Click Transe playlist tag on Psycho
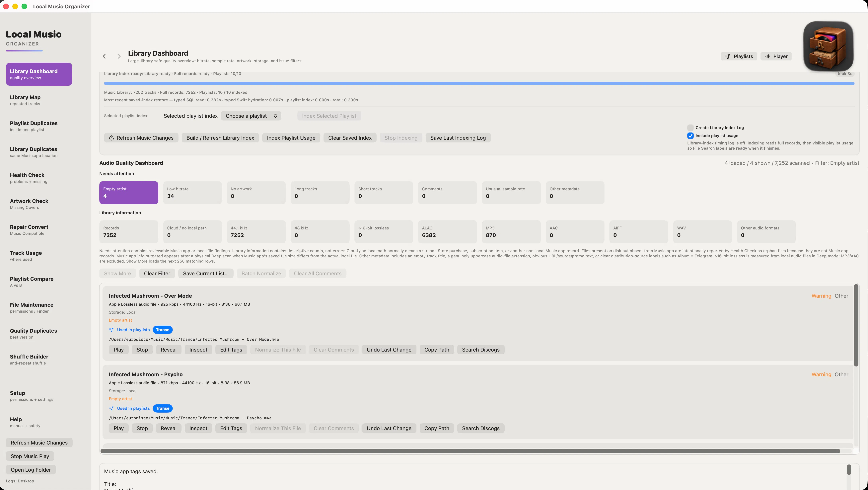The height and width of the screenshot is (490, 868). click(x=163, y=408)
